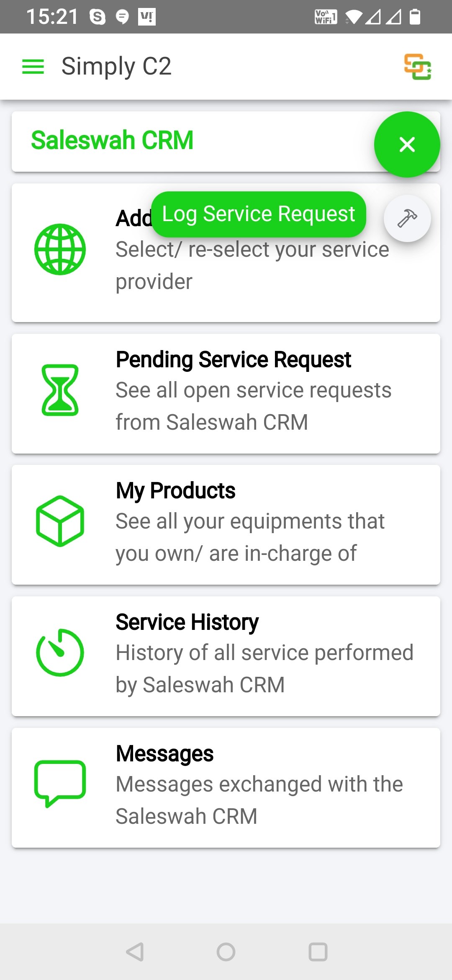Select your service provider card

(x=226, y=253)
